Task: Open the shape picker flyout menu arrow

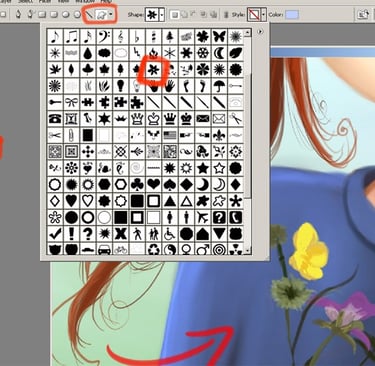Action: click(260, 32)
